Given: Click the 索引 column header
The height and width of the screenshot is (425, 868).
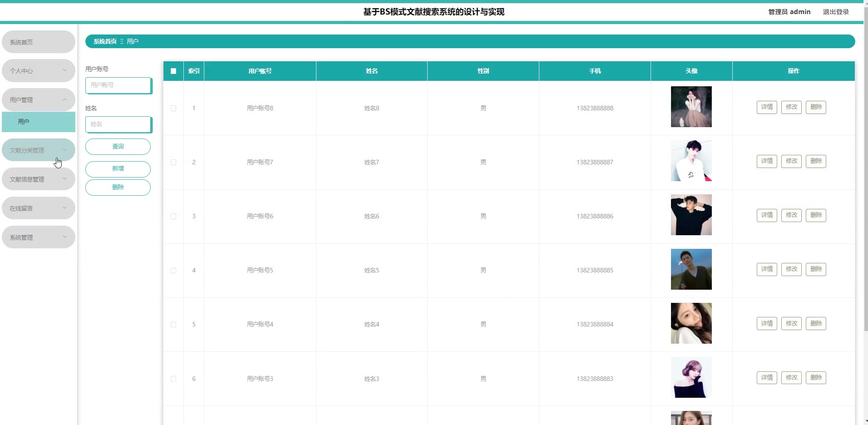Looking at the screenshot, I should 194,71.
